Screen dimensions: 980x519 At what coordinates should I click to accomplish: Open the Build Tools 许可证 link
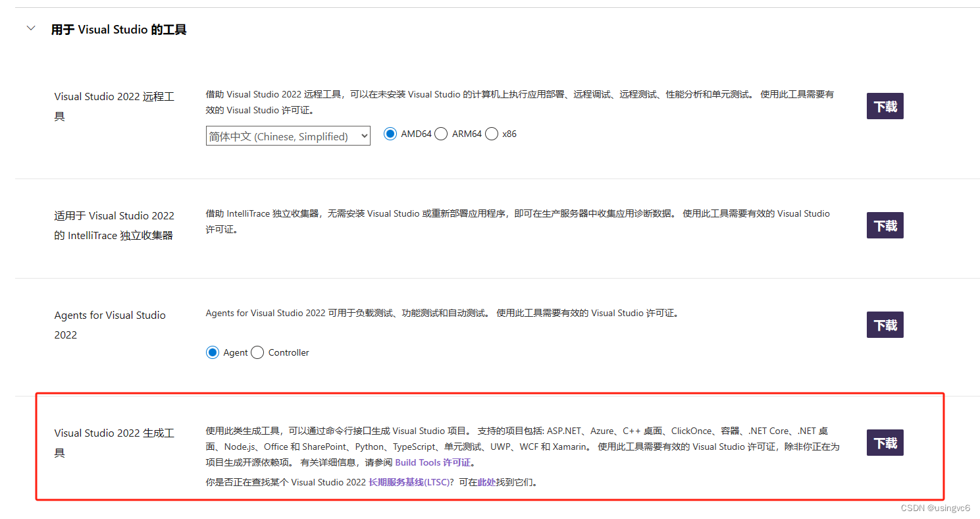coord(434,462)
